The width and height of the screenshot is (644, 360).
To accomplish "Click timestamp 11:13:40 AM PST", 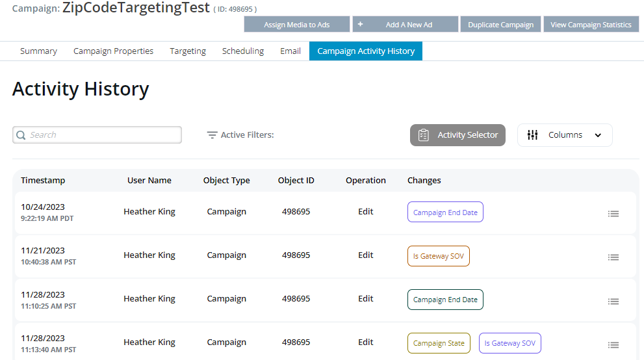I will click(49, 350).
